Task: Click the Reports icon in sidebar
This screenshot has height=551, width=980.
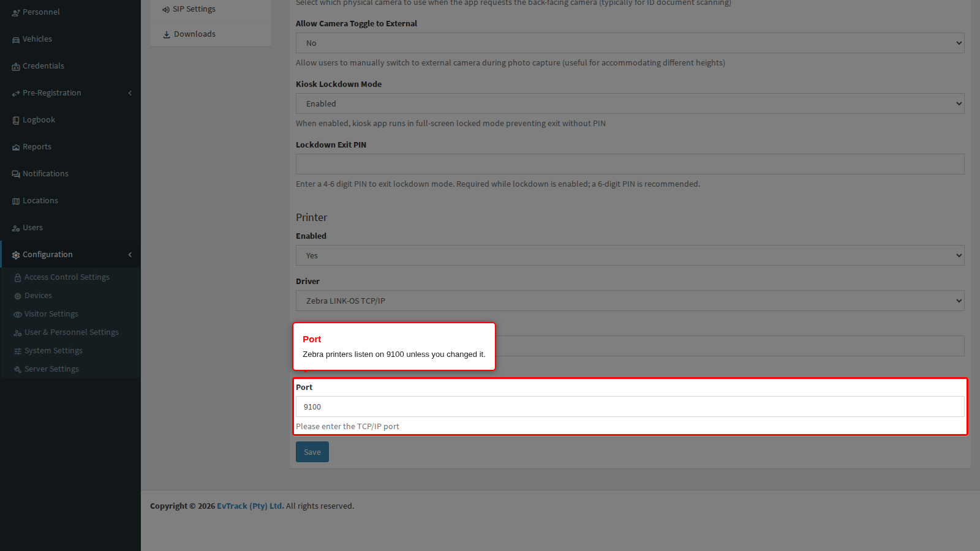Action: coord(16,148)
